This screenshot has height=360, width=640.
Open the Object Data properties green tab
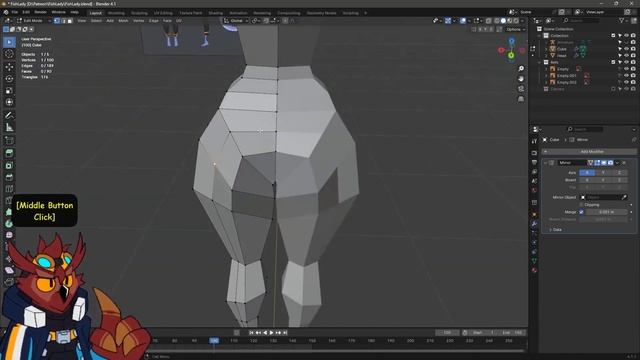point(534,260)
